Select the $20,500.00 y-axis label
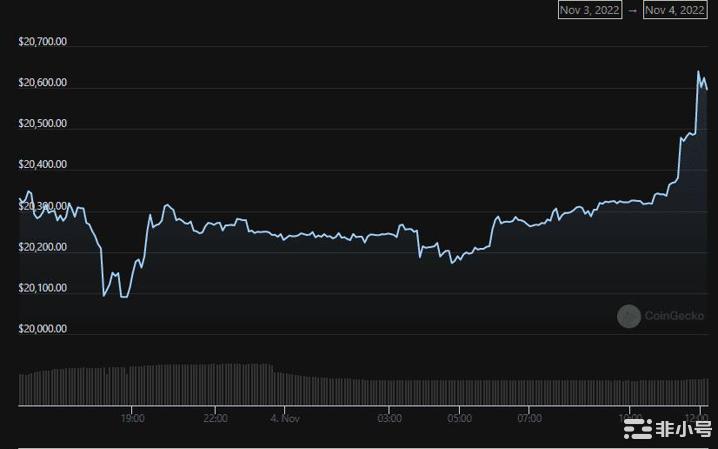 click(43, 124)
